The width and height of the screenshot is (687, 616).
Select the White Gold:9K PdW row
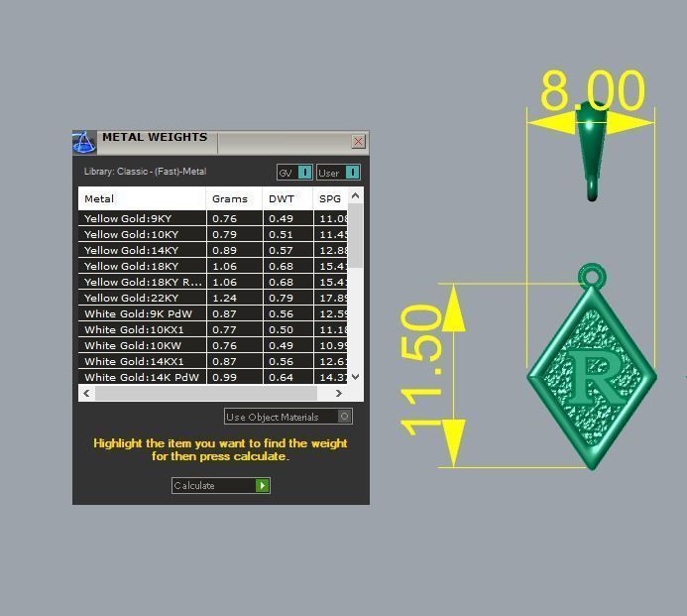pyautogui.click(x=213, y=313)
